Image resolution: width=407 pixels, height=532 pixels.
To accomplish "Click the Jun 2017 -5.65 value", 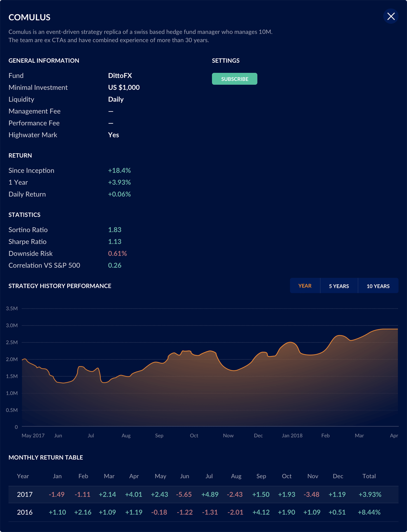I will 184,494.
